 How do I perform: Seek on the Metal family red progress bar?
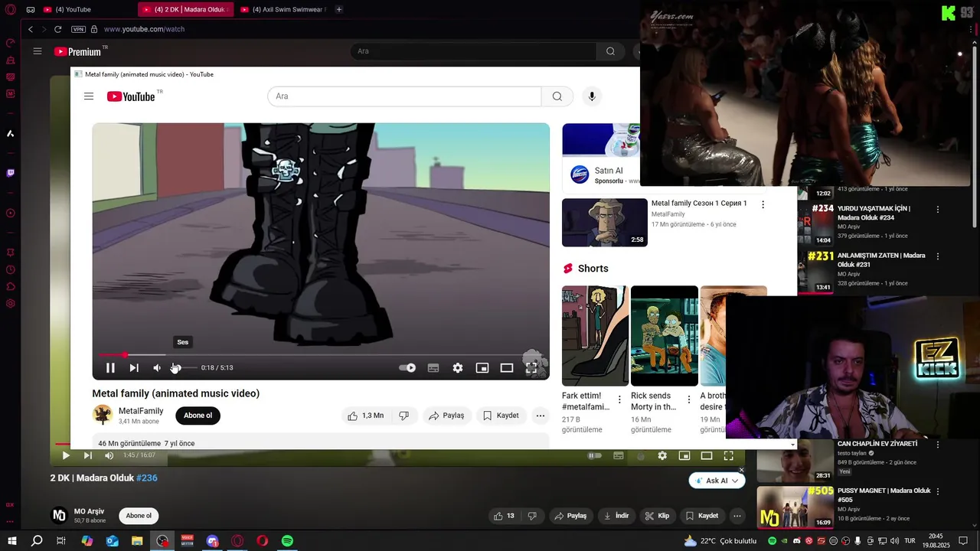(321, 355)
